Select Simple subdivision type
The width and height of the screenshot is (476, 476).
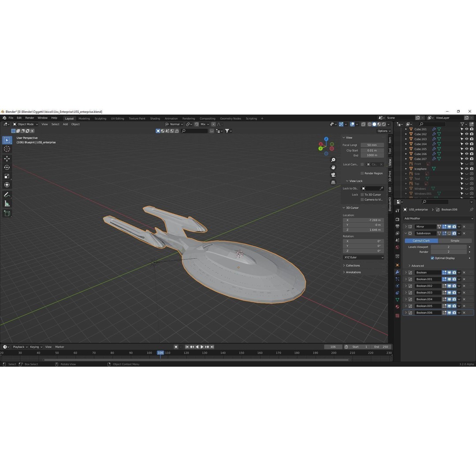point(455,241)
